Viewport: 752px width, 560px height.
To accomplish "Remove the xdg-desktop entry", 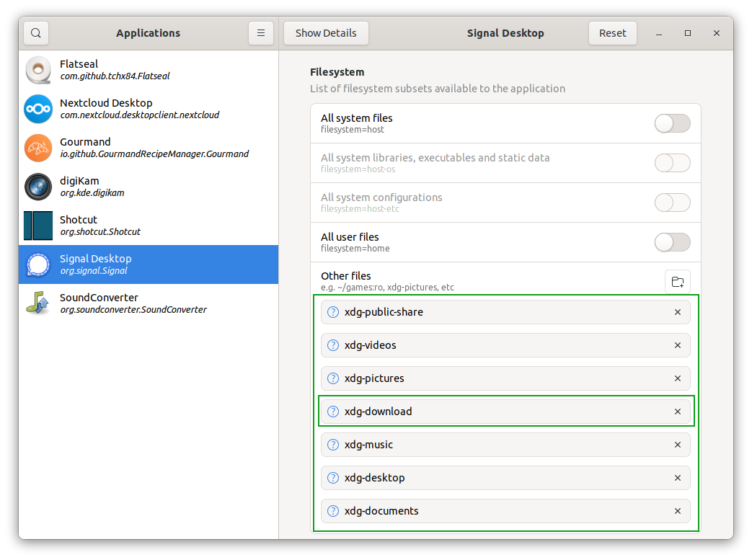I will point(678,478).
